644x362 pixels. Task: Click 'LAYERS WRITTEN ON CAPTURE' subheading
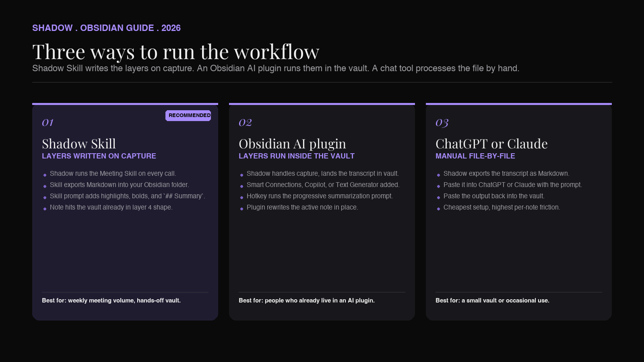point(99,156)
